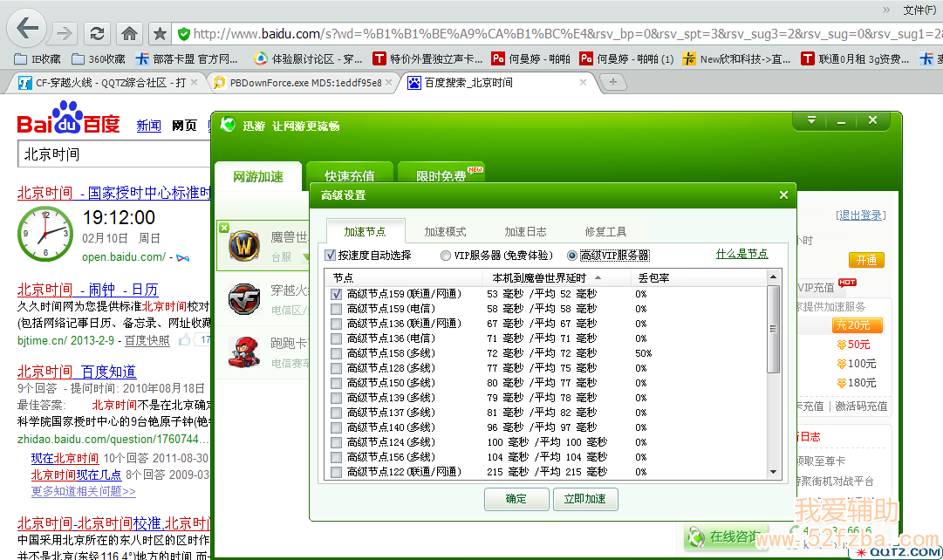Check 高级节点140(多线) node
This screenshot has width=943, height=560.
[336, 427]
